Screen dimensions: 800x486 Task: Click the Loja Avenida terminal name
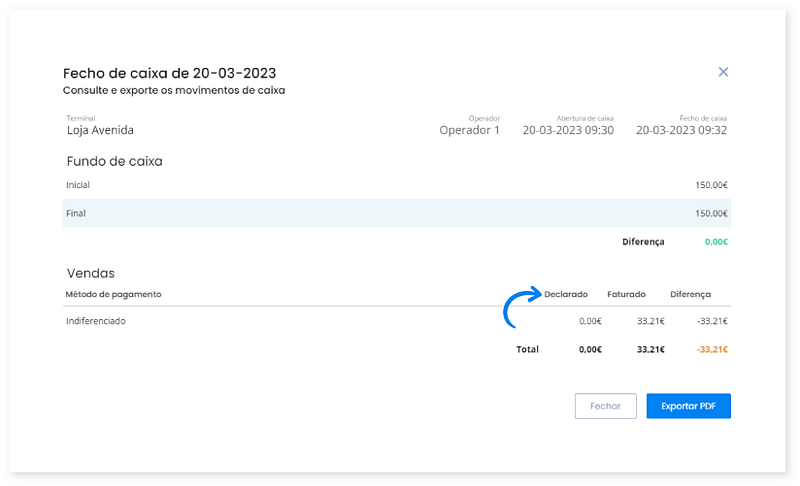[x=100, y=130]
